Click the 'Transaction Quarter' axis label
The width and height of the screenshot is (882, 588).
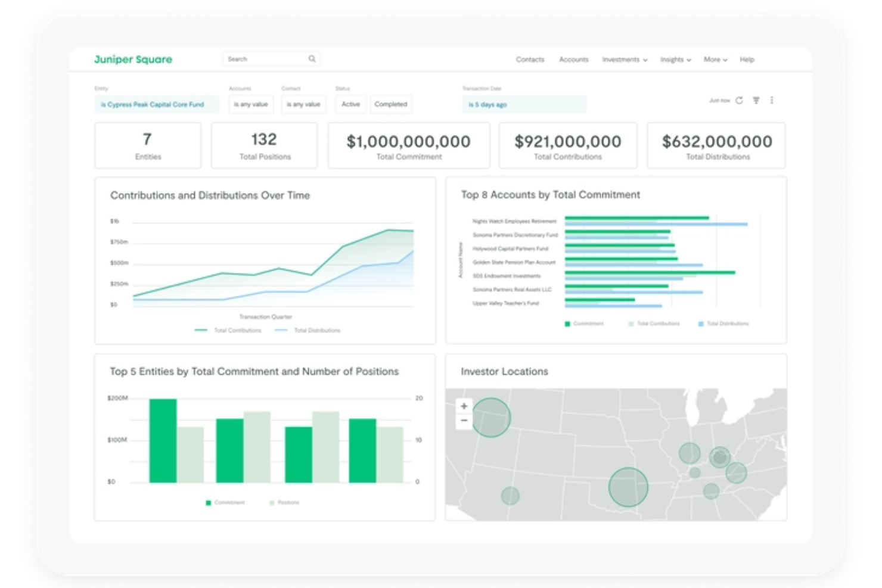click(266, 317)
